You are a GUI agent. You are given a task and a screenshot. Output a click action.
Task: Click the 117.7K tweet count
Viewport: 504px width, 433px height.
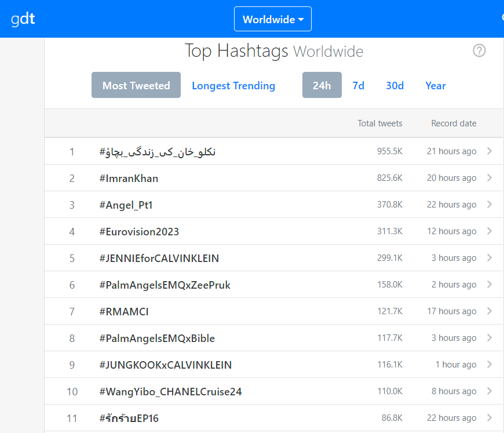(389, 338)
